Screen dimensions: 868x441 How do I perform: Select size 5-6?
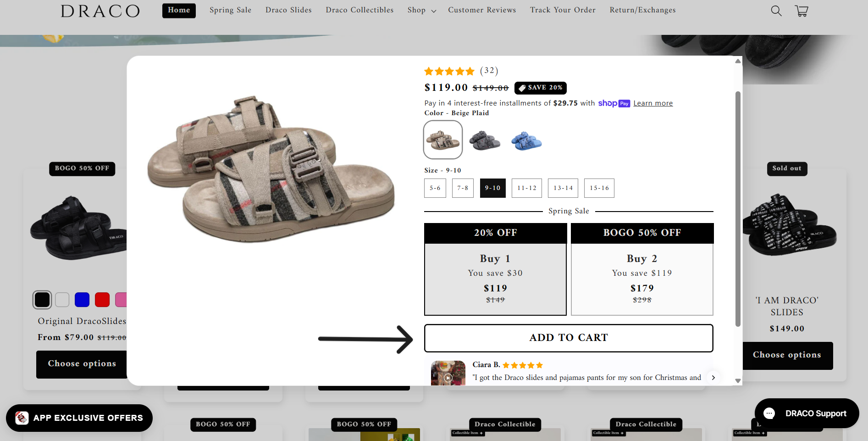pyautogui.click(x=435, y=188)
